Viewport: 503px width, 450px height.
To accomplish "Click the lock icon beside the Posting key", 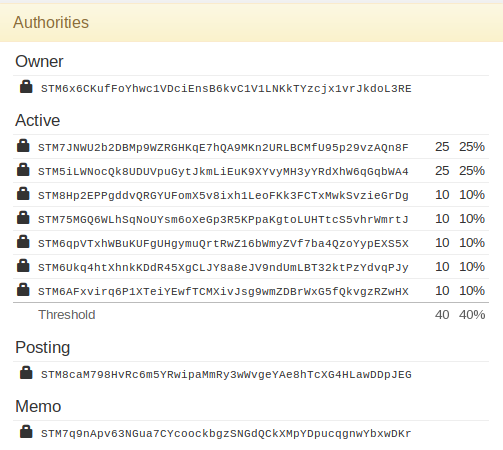I will pos(26,373).
